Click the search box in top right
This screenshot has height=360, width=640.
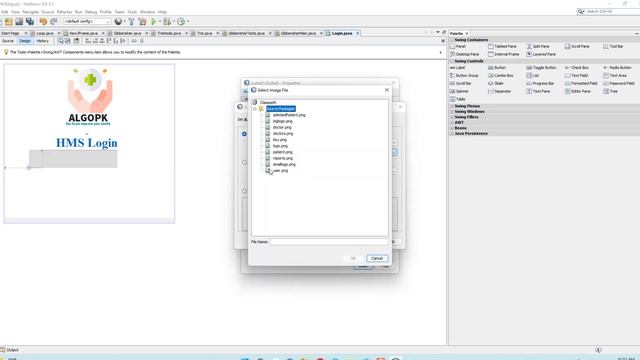coord(612,11)
